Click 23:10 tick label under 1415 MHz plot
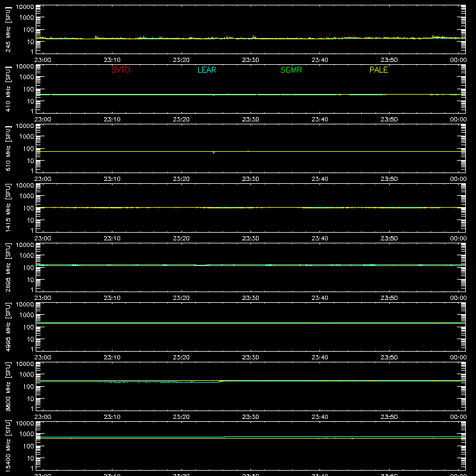Image resolution: width=476 pixels, height=476 pixels. pos(112,239)
